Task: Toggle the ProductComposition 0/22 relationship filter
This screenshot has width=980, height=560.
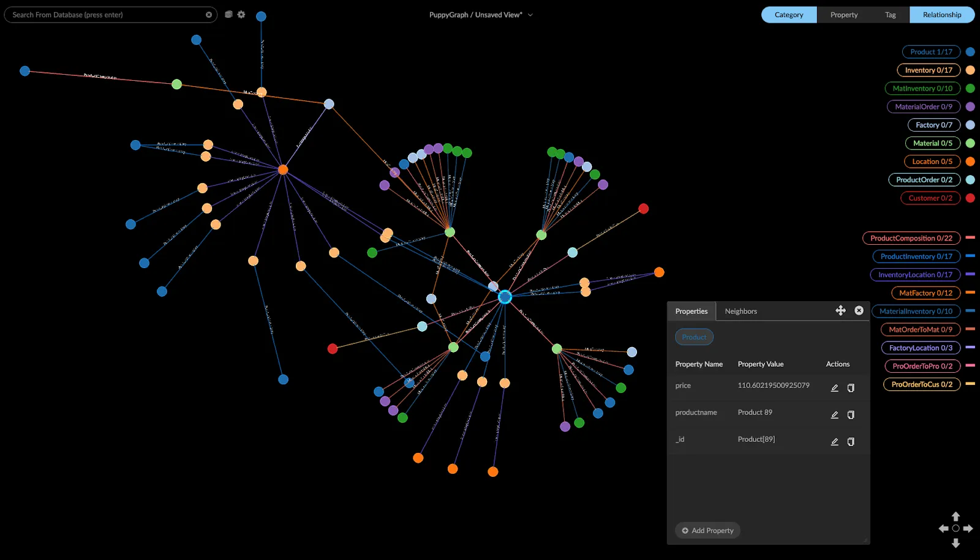Action: pos(911,238)
